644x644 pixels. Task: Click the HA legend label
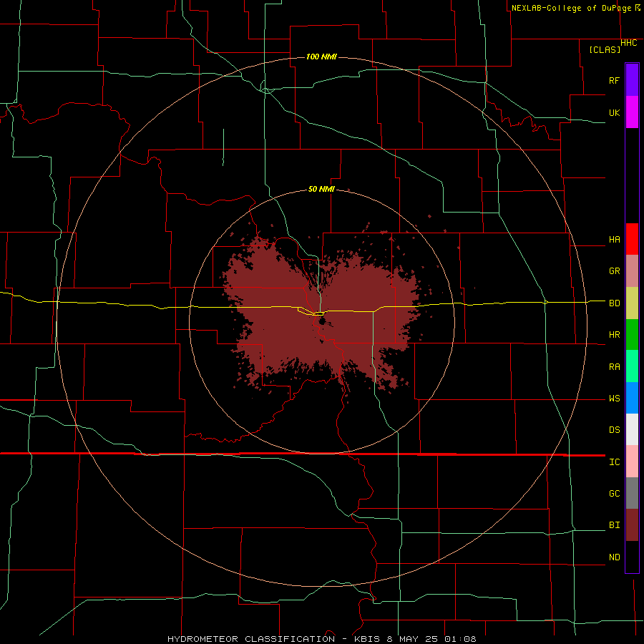click(x=615, y=240)
